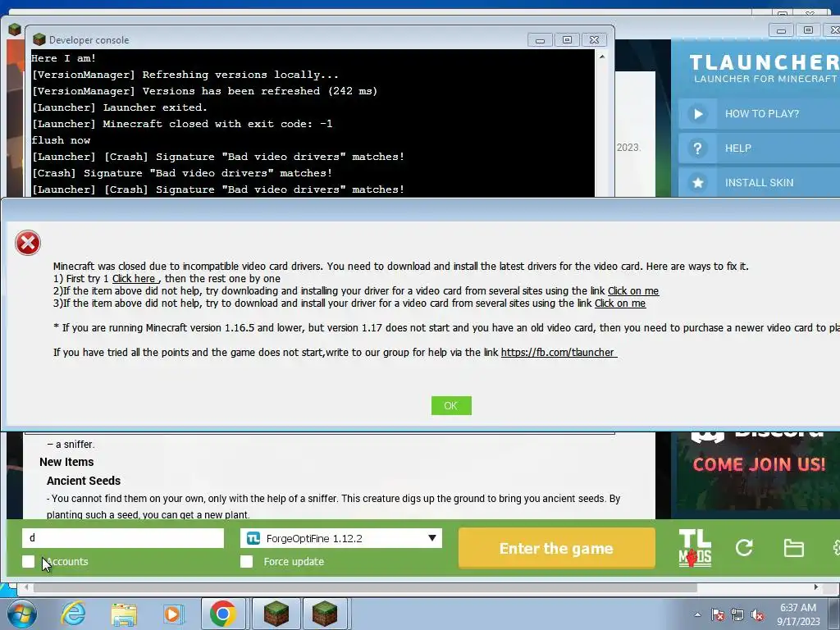840x630 pixels.
Task: Click the Action Center flag tray icon
Action: 718,614
